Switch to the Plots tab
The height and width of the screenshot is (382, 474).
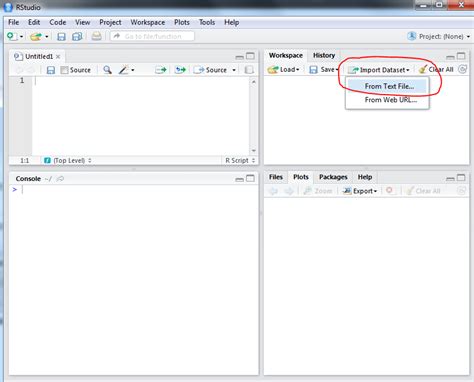(x=301, y=177)
